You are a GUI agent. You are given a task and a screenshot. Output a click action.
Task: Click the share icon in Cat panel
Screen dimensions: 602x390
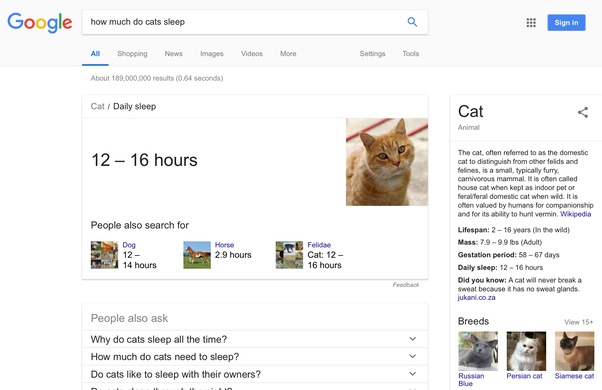(x=583, y=112)
